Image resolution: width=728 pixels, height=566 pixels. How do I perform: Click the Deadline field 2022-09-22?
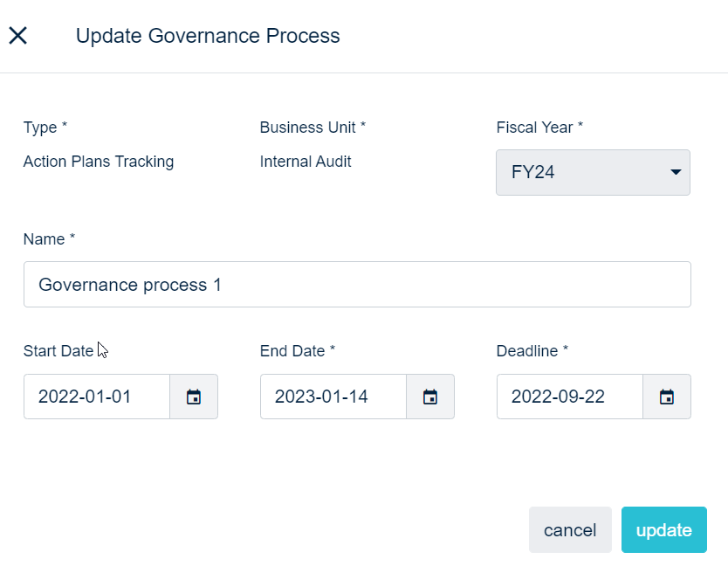(x=570, y=397)
